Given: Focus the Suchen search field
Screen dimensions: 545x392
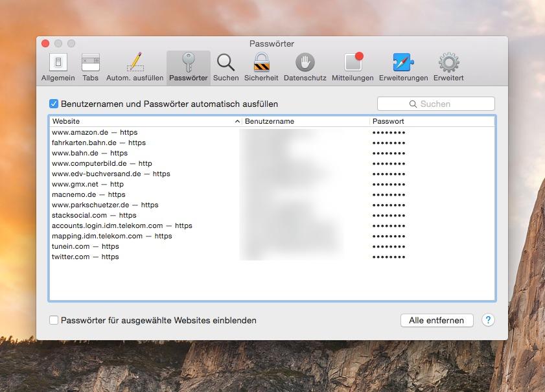Looking at the screenshot, I should tap(436, 104).
